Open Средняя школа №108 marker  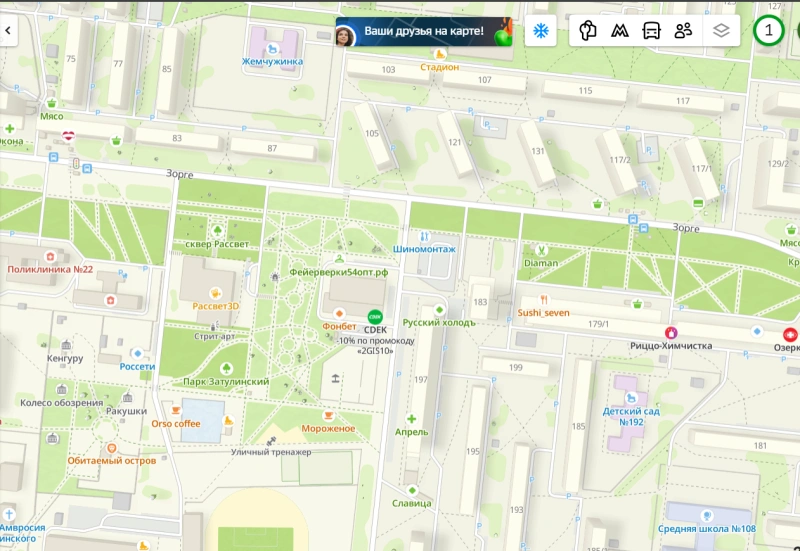(706, 515)
